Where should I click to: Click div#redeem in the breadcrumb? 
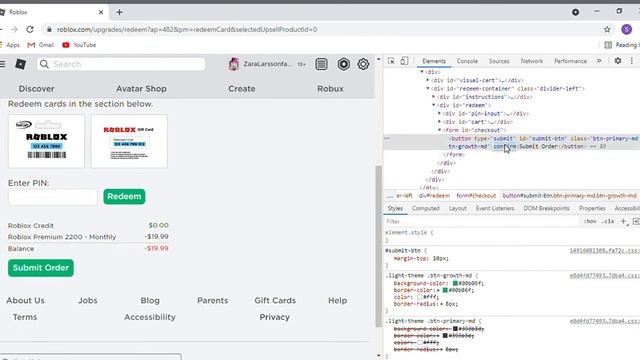[x=434, y=196]
